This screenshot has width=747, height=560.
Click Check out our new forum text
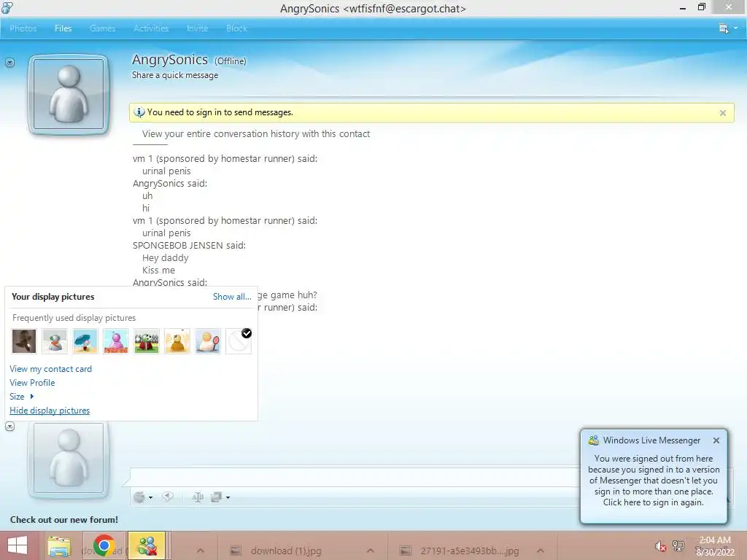64,520
